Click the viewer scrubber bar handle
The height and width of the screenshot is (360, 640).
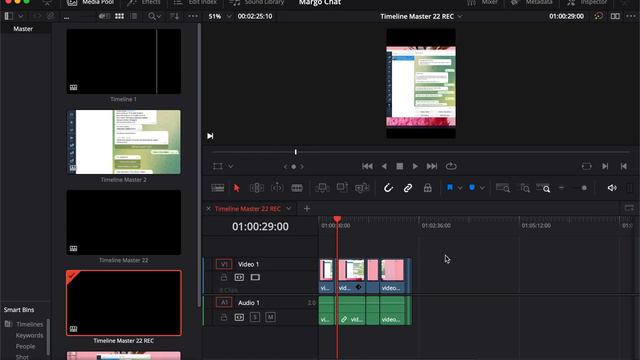[296, 152]
